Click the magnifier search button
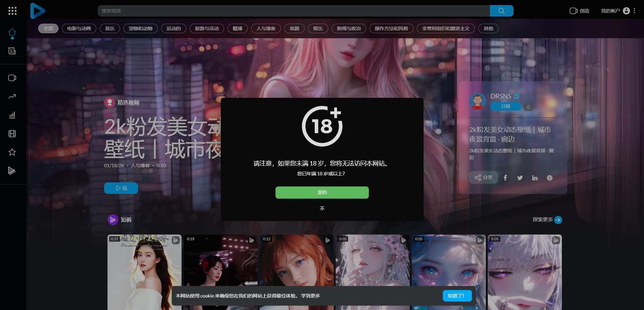The image size is (644, 310). 501,11
